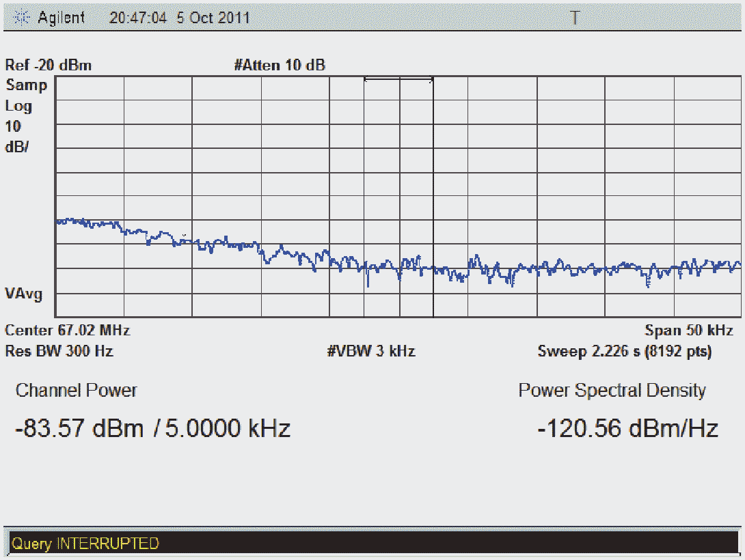The width and height of the screenshot is (745, 560).
Task: Click the 10 dB/ scale label
Action: pos(16,136)
